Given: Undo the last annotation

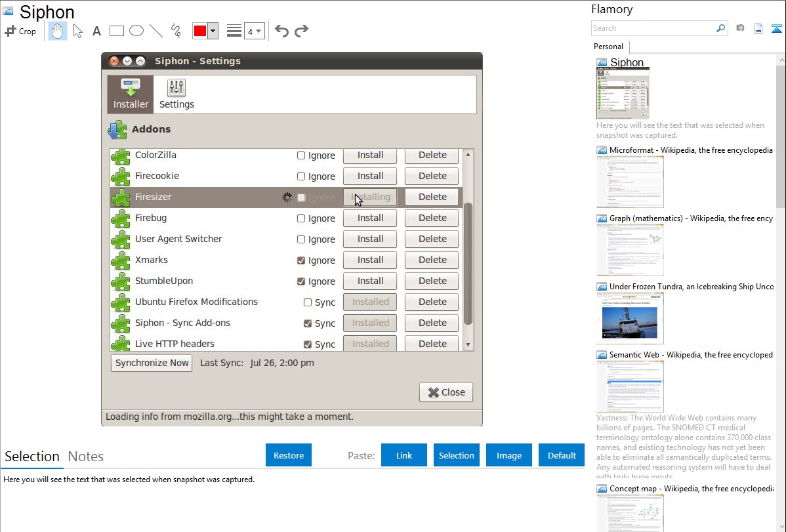Looking at the screenshot, I should pyautogui.click(x=281, y=31).
